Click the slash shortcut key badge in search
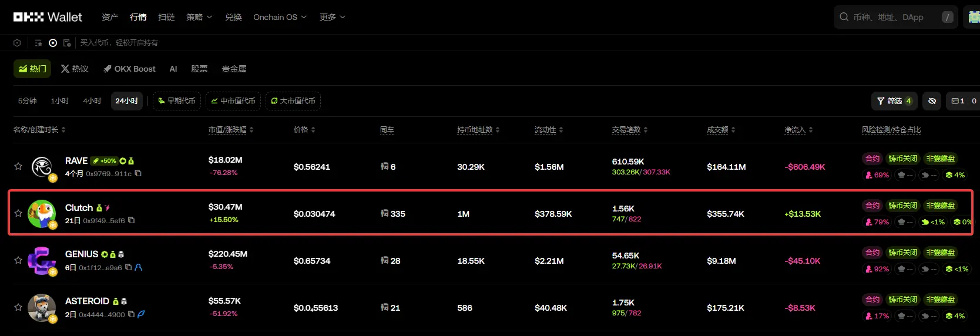This screenshot has width=980, height=336. pos(947,17)
